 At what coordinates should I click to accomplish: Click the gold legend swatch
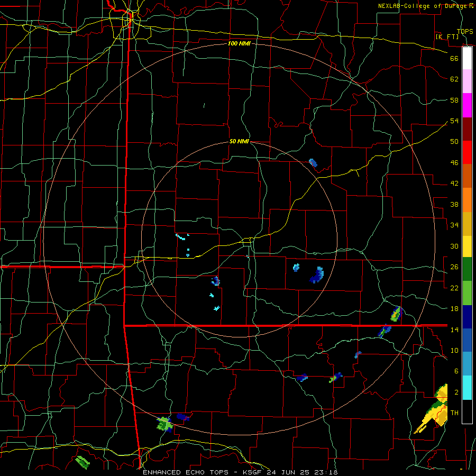[x=467, y=224]
